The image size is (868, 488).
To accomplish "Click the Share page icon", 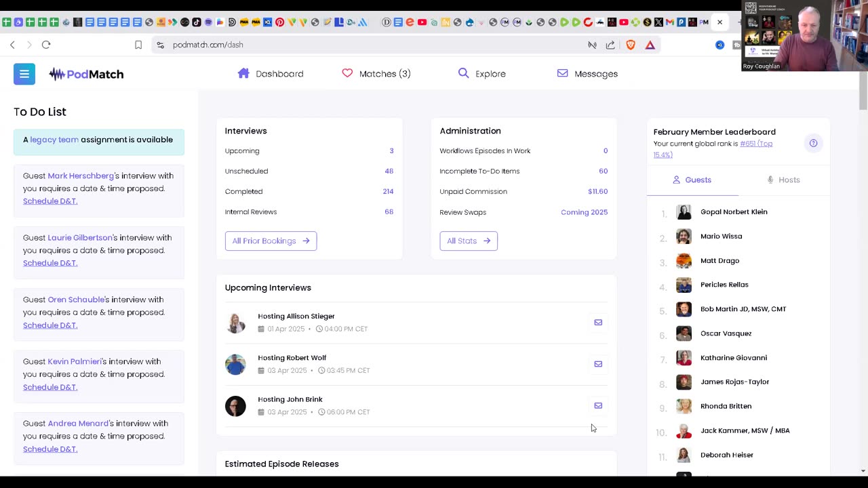I will click(x=610, y=45).
